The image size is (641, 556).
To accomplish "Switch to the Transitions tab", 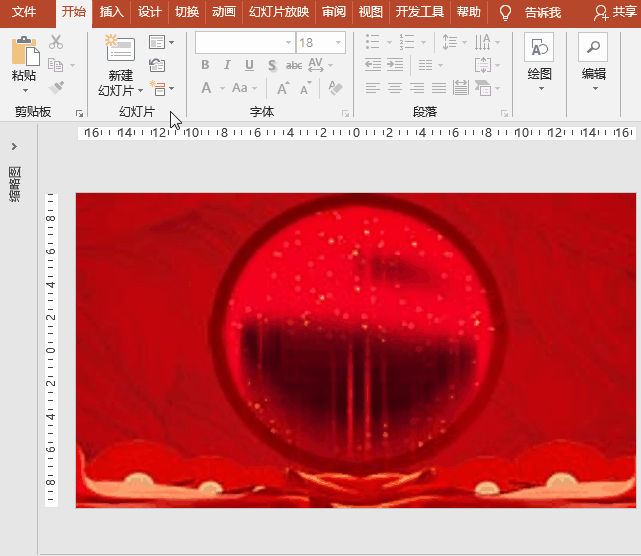I will click(187, 12).
